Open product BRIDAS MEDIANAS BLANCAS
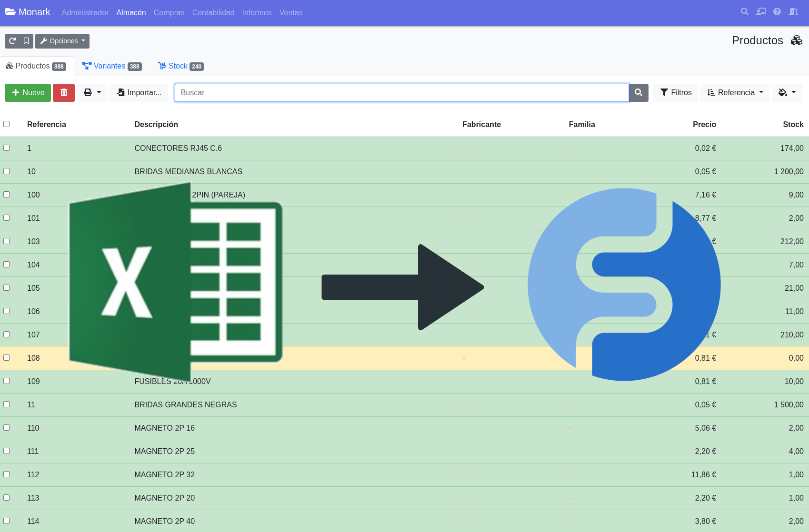Screen dimensions: 809x532 pyautogui.click(x=188, y=171)
